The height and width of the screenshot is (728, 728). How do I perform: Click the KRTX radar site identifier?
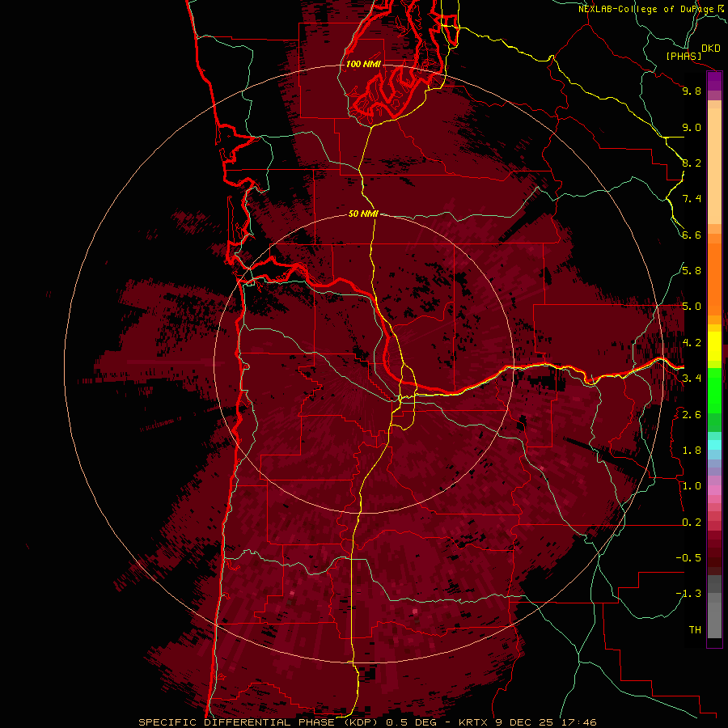coord(475,722)
